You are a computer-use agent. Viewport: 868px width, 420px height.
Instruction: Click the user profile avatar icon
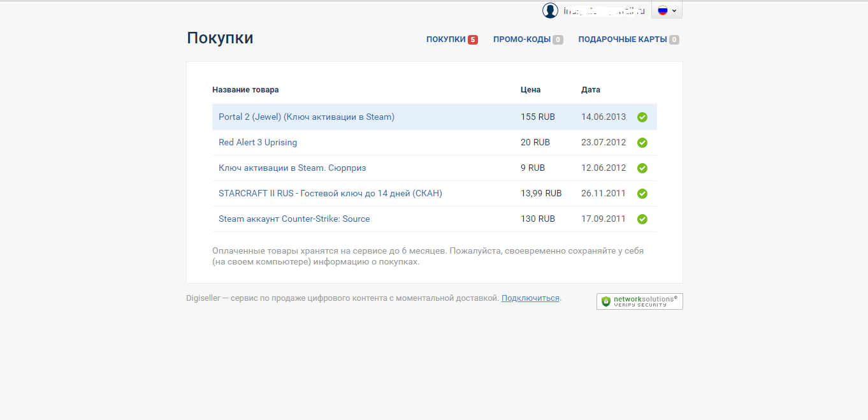click(550, 10)
